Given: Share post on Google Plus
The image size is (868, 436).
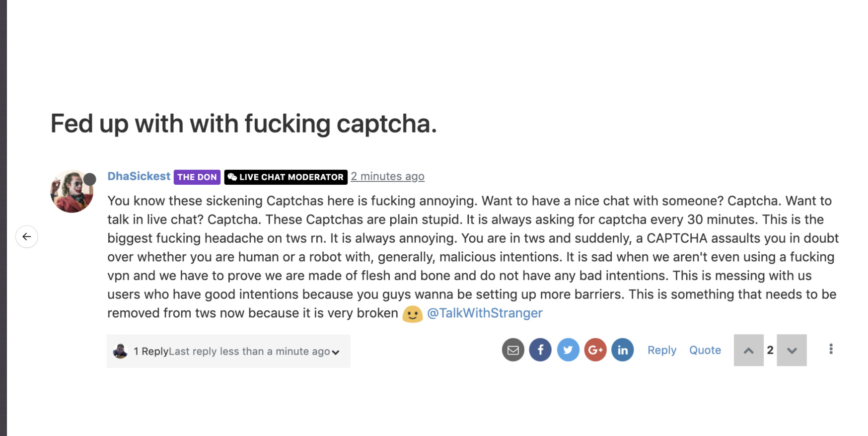Looking at the screenshot, I should pos(595,350).
